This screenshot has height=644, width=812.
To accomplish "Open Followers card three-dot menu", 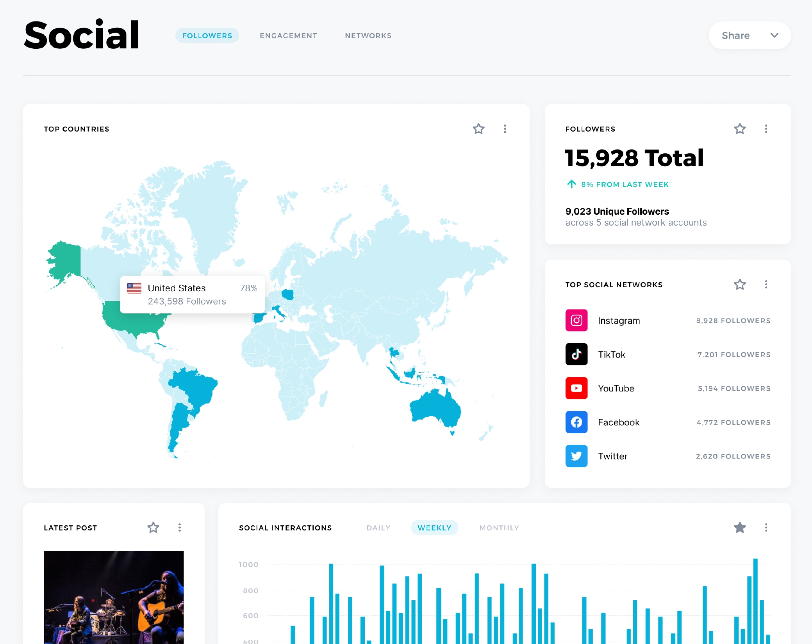I will pos(766,129).
